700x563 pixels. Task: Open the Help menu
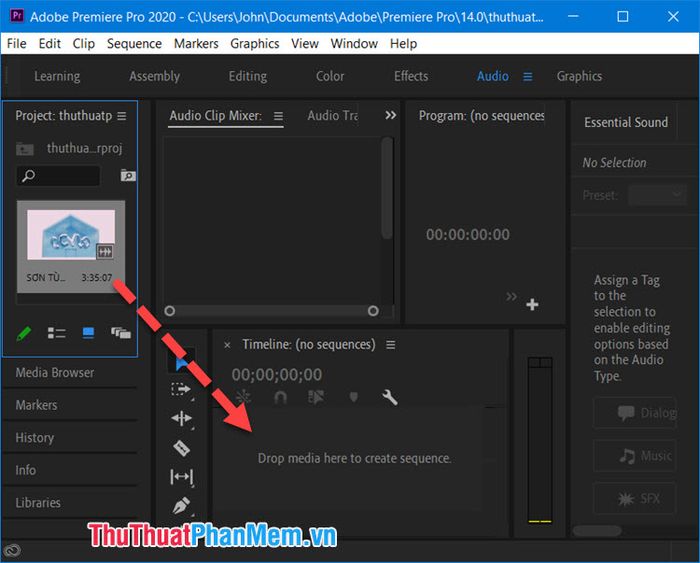(403, 44)
